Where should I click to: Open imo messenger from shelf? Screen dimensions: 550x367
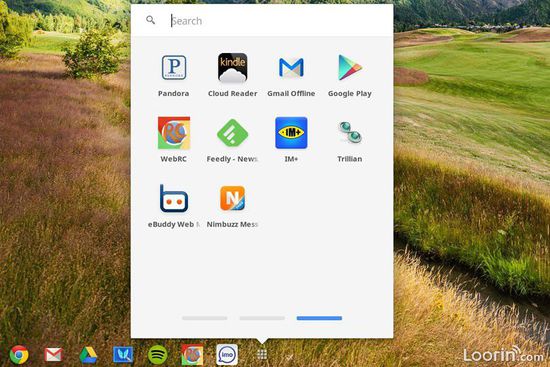click(227, 355)
